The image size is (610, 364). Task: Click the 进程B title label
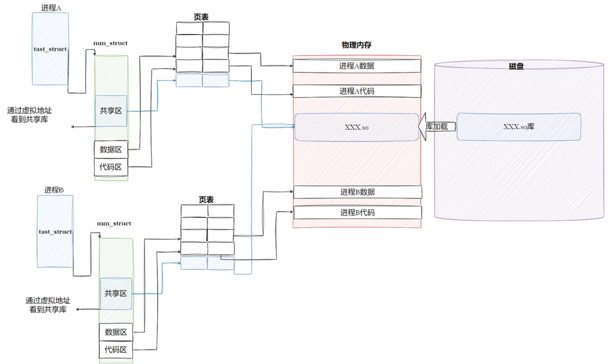tap(54, 190)
